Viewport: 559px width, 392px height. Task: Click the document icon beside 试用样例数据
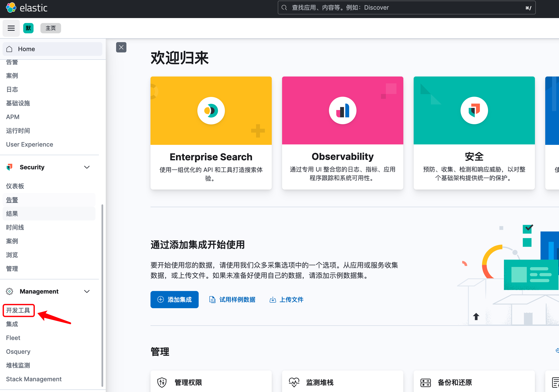click(x=212, y=300)
